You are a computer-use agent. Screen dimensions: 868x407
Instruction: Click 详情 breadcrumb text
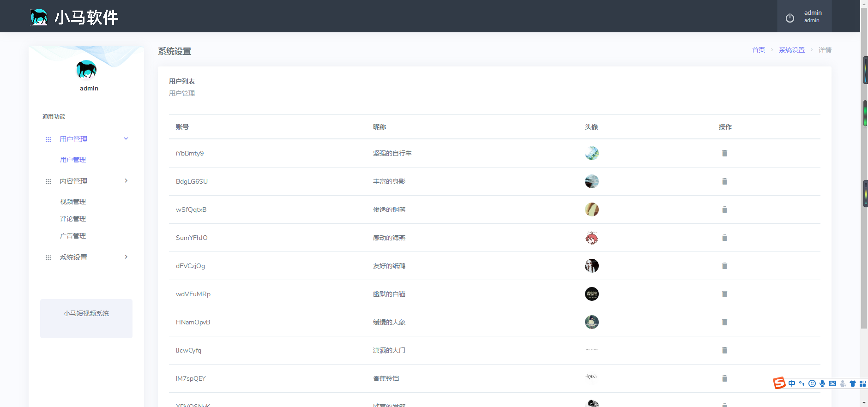pos(825,50)
